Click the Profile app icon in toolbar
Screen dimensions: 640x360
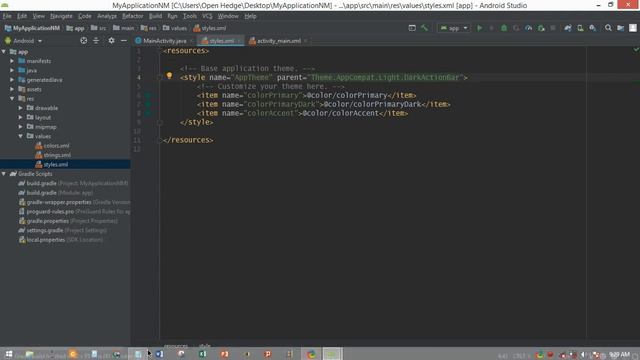529,28
